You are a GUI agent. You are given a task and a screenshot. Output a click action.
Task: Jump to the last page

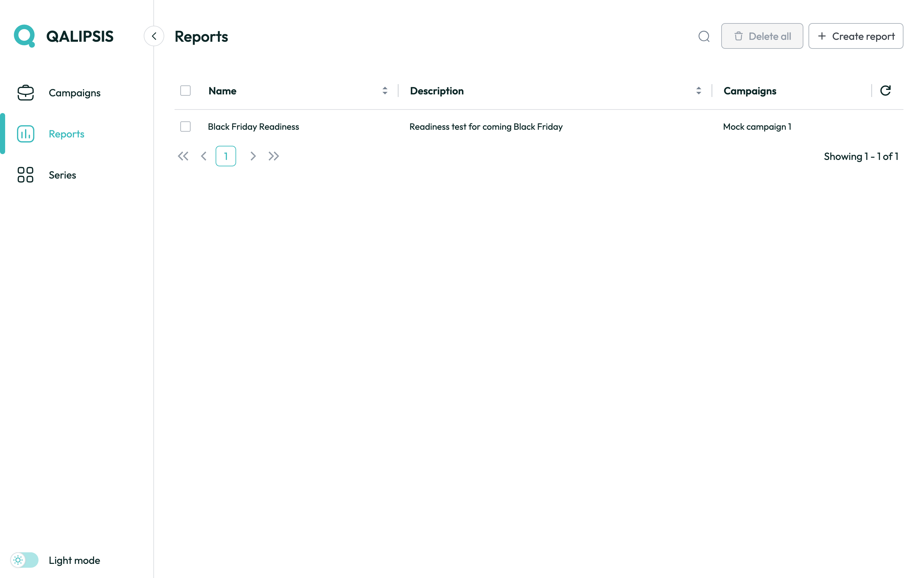274,156
